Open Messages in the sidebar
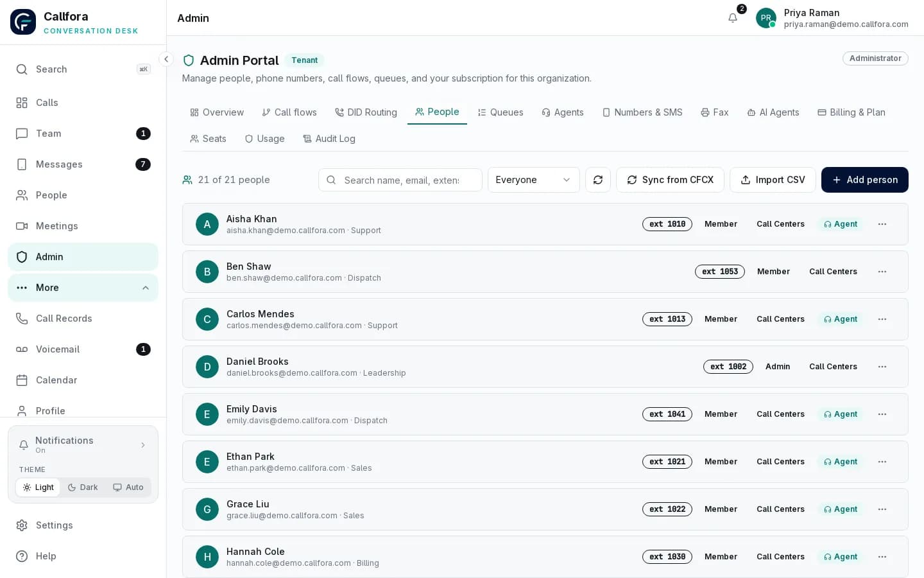924x578 pixels. [83, 164]
